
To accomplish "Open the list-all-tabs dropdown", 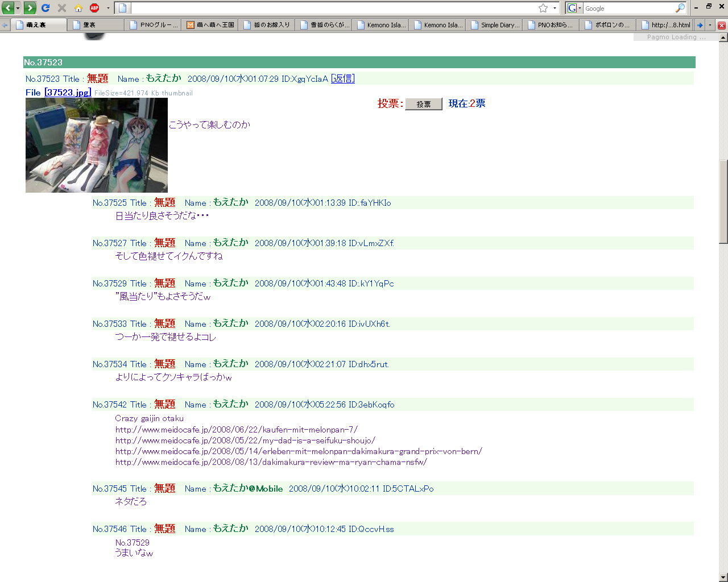I will coord(710,25).
